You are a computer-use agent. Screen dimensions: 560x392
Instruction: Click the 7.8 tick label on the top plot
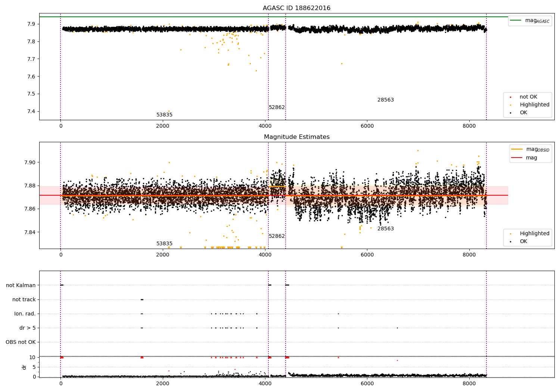(31, 41)
